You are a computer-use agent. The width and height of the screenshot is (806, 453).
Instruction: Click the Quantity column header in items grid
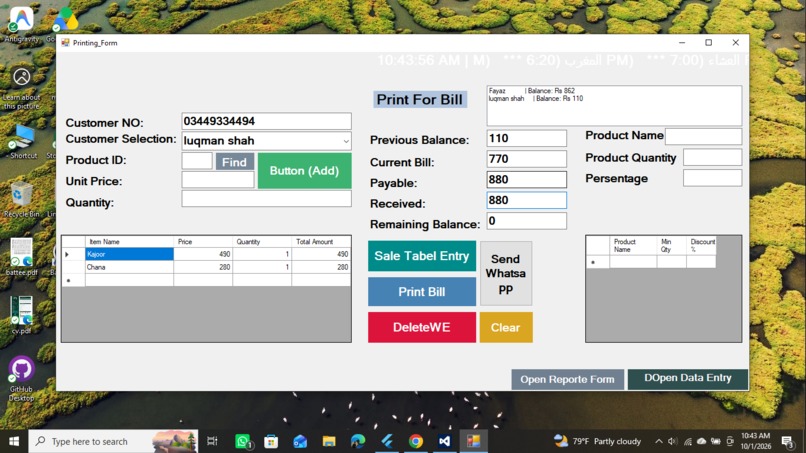click(262, 242)
